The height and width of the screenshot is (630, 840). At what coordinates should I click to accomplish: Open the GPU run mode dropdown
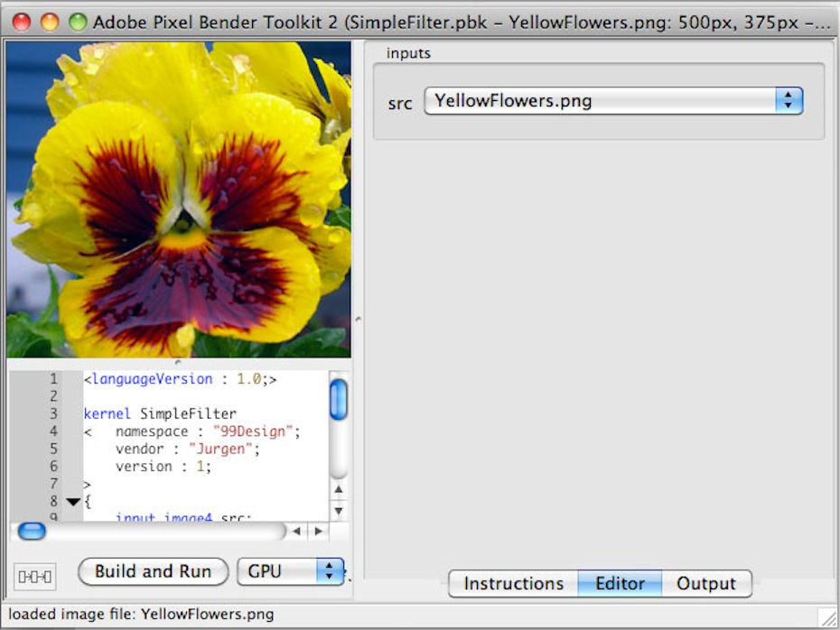click(290, 571)
